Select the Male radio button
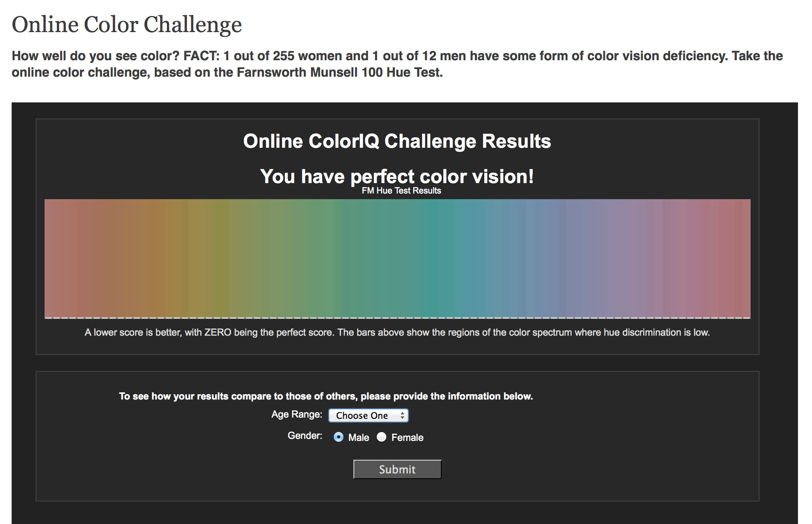Viewport: 812px width, 524px height. click(339, 437)
